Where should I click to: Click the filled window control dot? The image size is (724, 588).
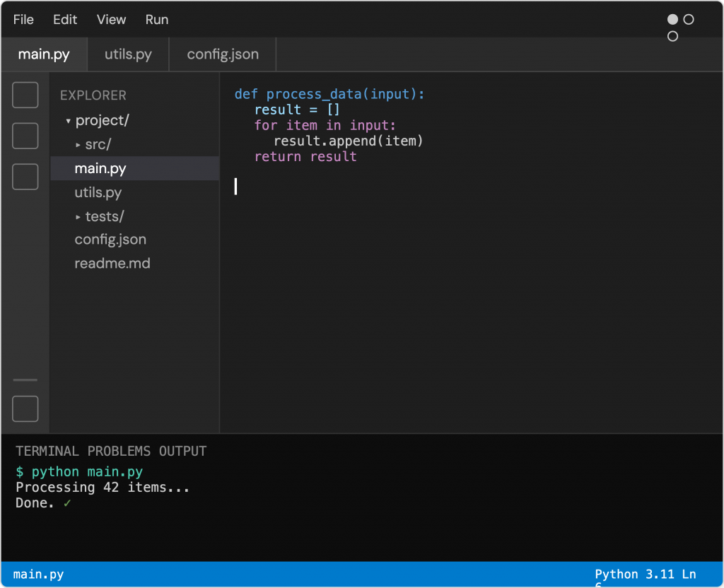coord(673,19)
